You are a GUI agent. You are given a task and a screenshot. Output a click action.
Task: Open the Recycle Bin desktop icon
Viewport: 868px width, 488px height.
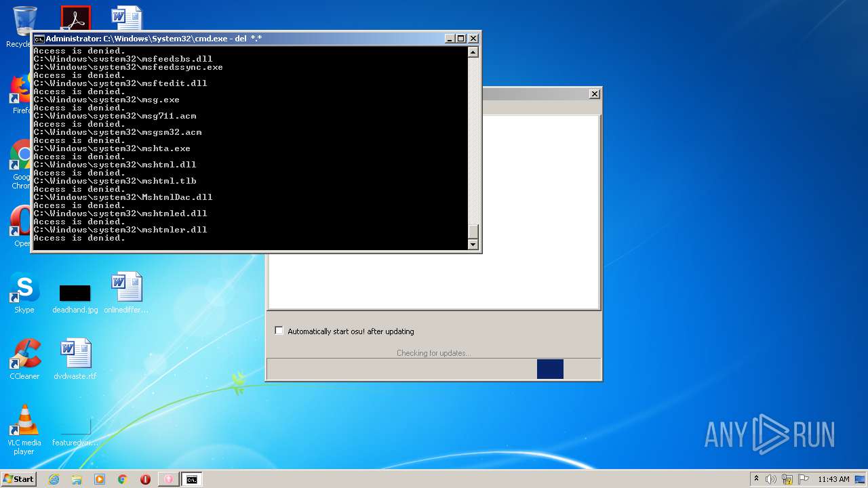(24, 20)
